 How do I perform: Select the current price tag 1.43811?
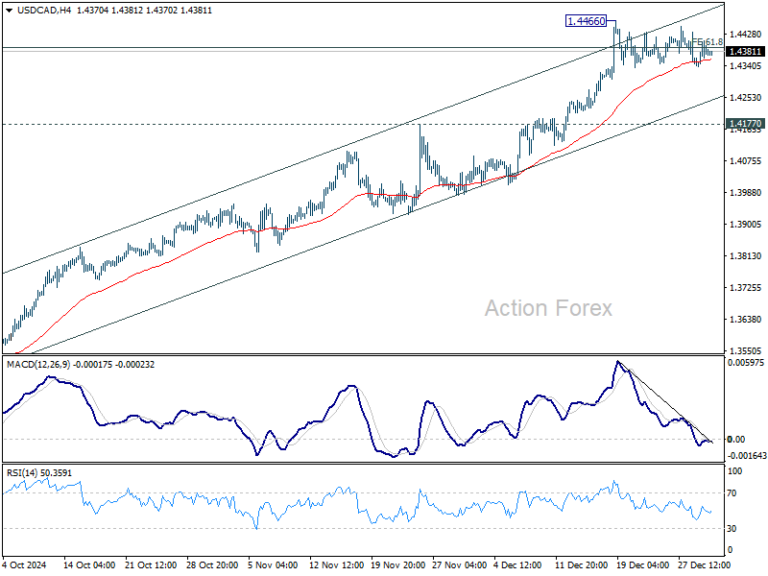click(745, 51)
